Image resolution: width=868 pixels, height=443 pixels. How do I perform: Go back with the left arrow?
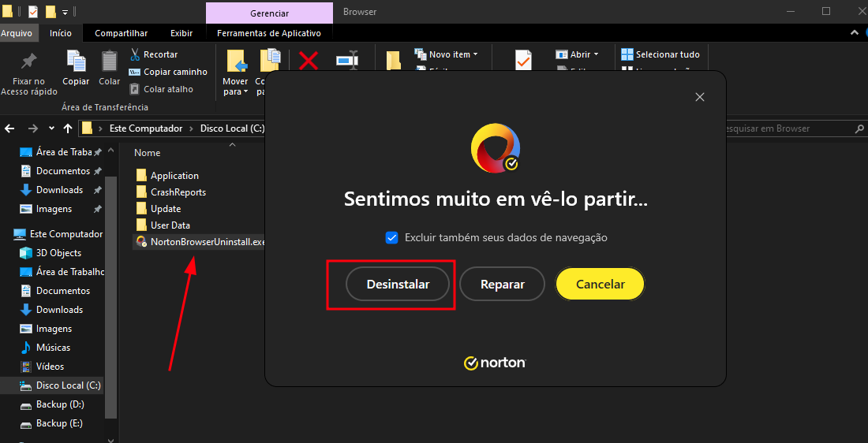click(x=9, y=128)
